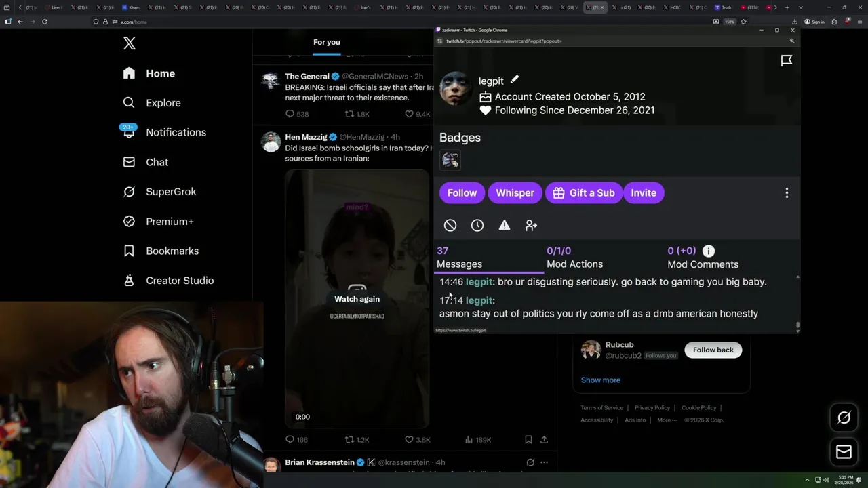868x488 pixels.
Task: Open Explore in X sidebar
Action: coord(151,103)
